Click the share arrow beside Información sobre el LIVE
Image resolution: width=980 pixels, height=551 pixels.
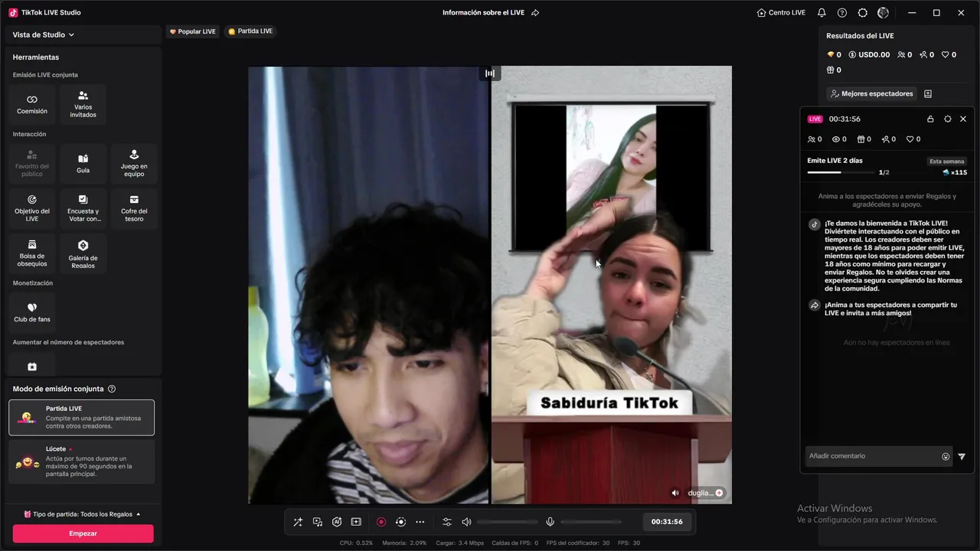[x=535, y=13]
